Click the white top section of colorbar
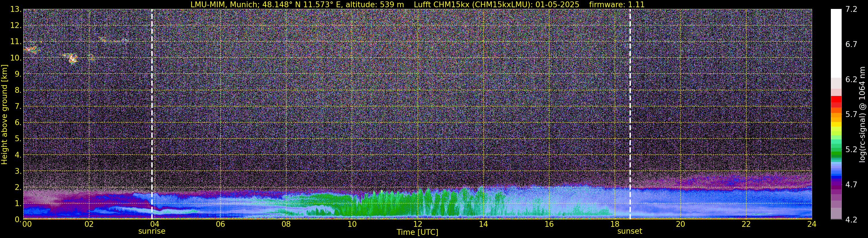 pyautogui.click(x=836, y=44)
